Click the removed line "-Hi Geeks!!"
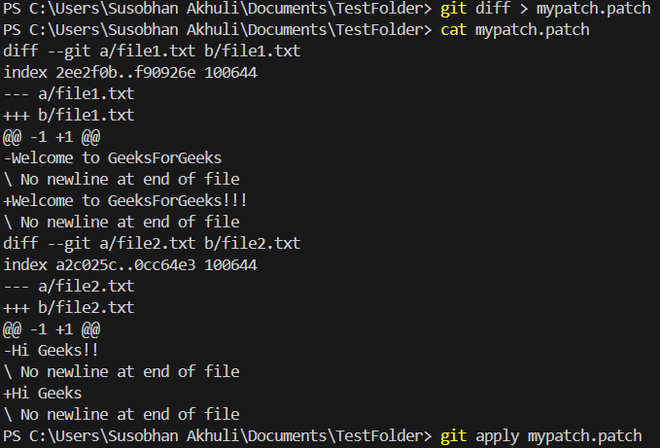Viewport: 660px width, 448px height. pos(51,351)
